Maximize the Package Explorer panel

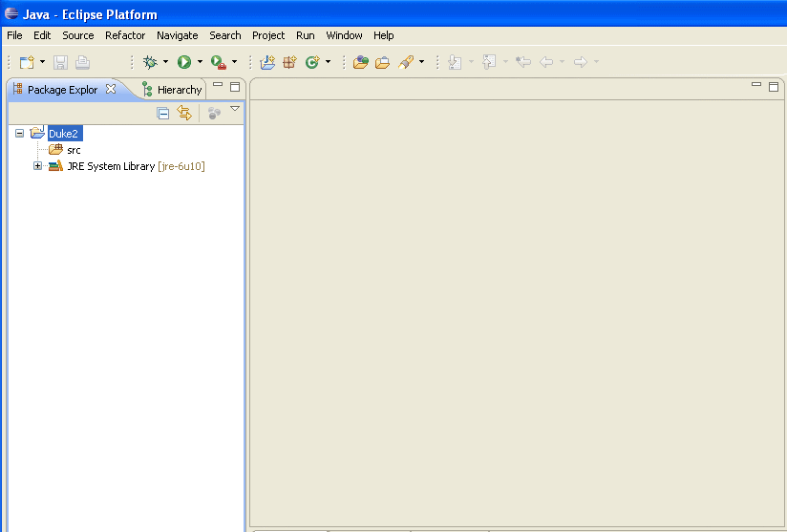tap(235, 87)
